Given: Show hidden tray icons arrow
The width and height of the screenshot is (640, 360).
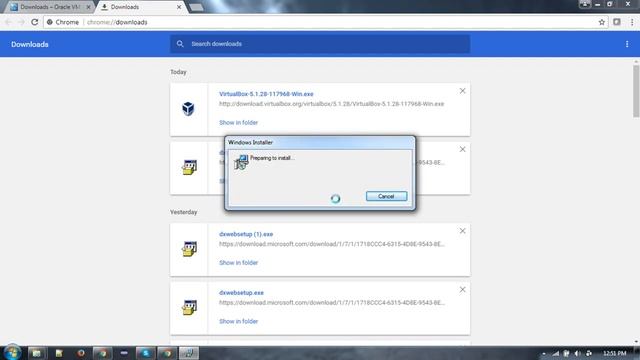Looking at the screenshot, I should [544, 353].
